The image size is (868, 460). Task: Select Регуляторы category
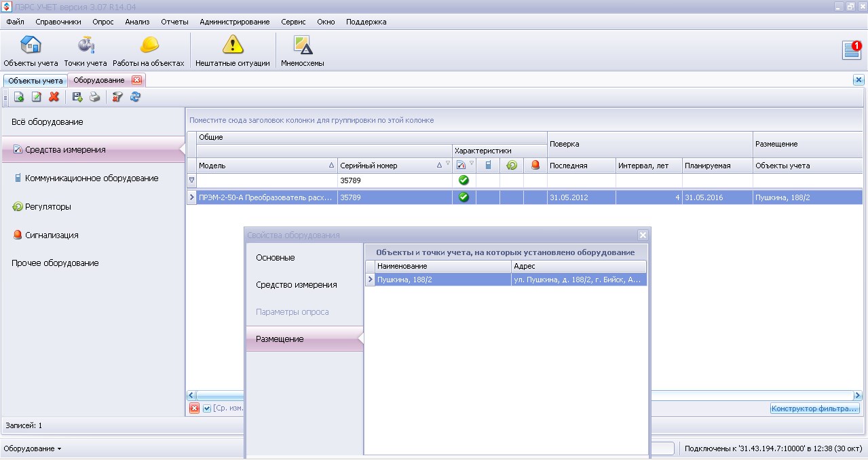coord(93,206)
